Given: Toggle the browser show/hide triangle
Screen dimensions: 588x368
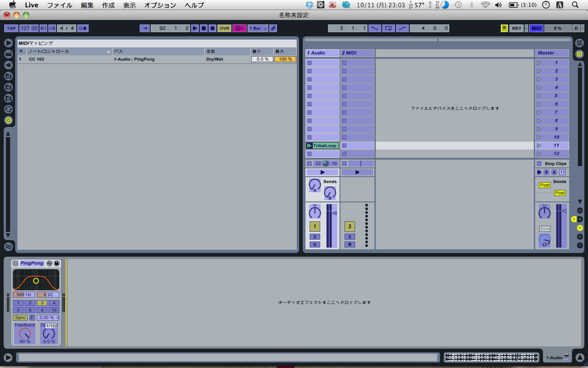Looking at the screenshot, I should (8, 43).
